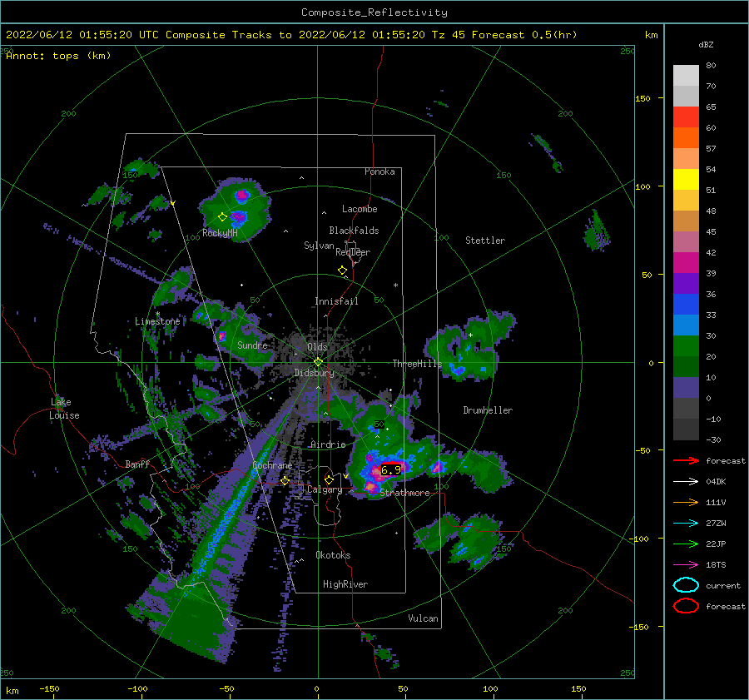Click the Didsbury town label

pos(315,373)
